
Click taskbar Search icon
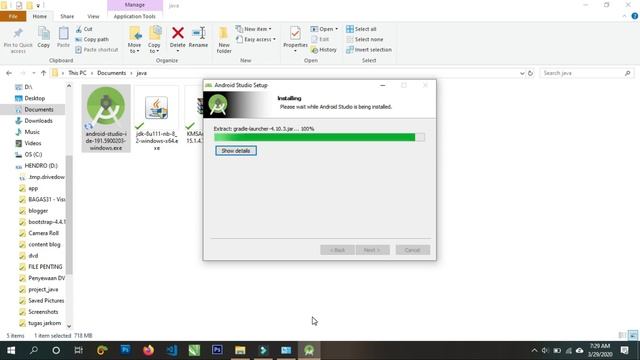click(34, 350)
